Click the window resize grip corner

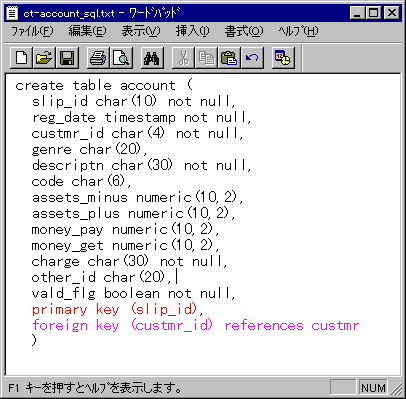tap(396, 388)
